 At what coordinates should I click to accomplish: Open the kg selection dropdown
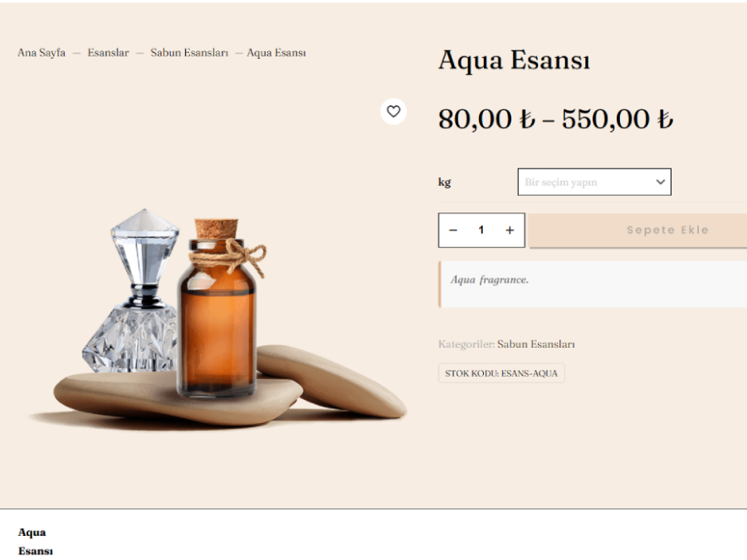click(594, 182)
